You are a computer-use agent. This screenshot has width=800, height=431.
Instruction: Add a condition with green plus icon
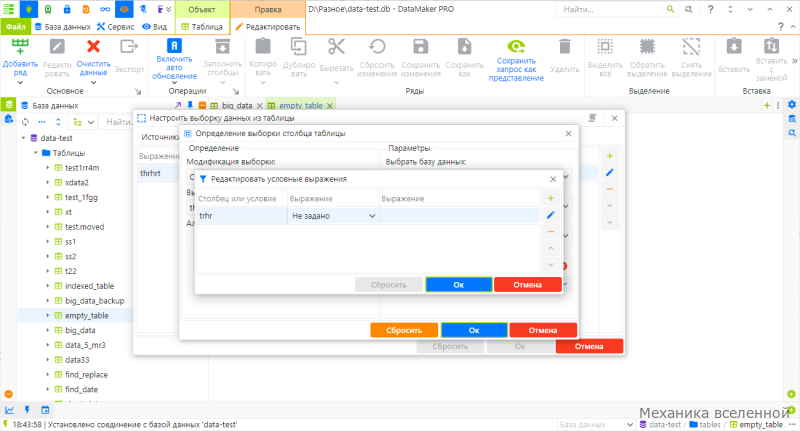pyautogui.click(x=551, y=198)
